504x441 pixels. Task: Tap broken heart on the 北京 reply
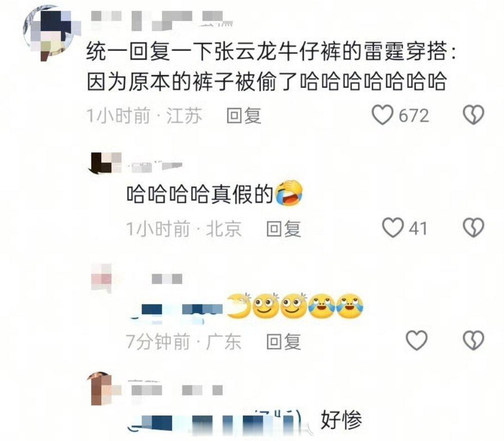pos(473,228)
